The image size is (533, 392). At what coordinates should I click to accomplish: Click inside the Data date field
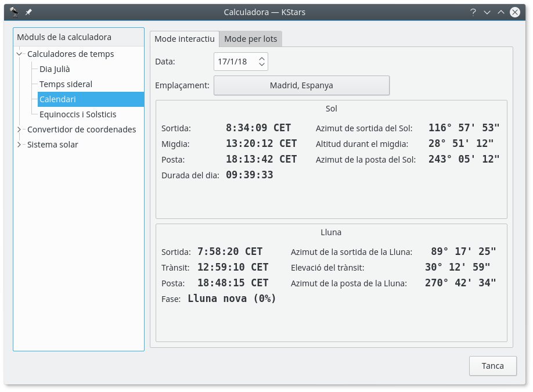(235, 62)
